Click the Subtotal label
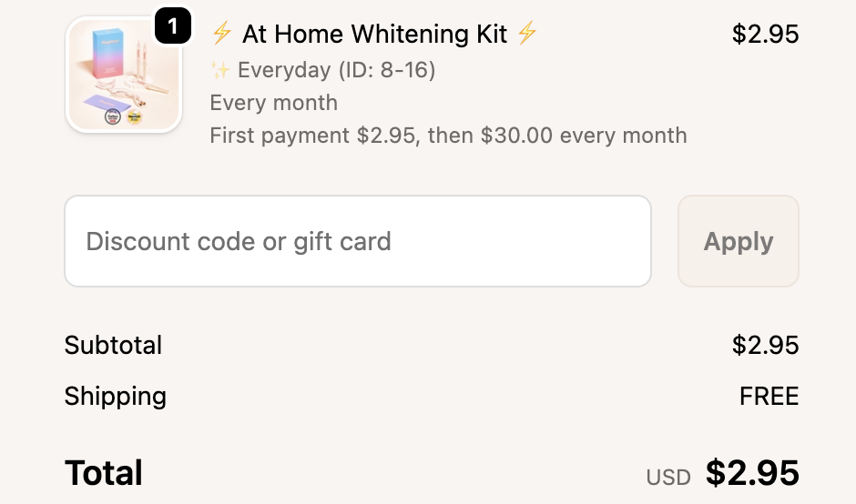The image size is (856, 504). (x=113, y=346)
